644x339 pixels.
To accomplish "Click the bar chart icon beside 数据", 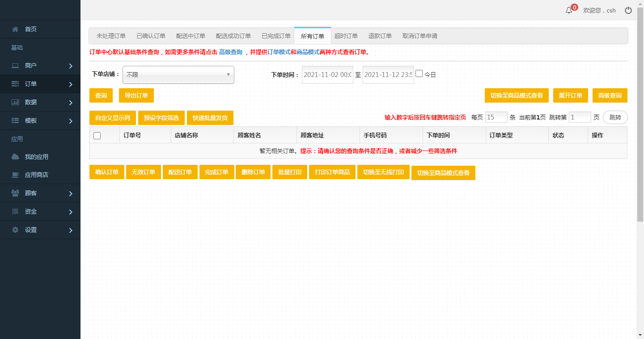I will 15,102.
